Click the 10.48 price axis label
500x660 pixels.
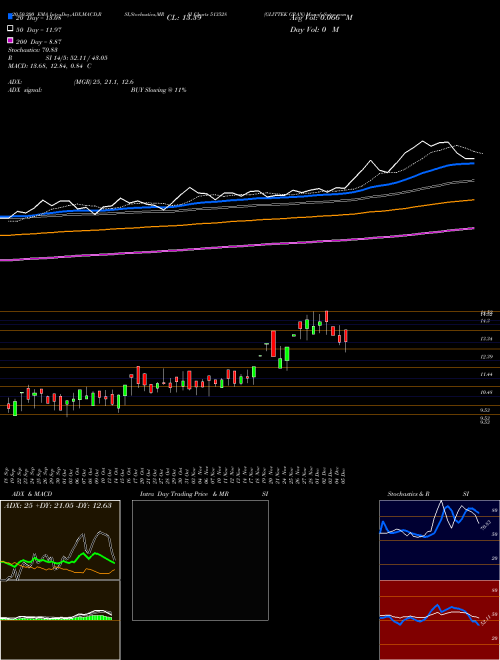pyautogui.click(x=487, y=392)
